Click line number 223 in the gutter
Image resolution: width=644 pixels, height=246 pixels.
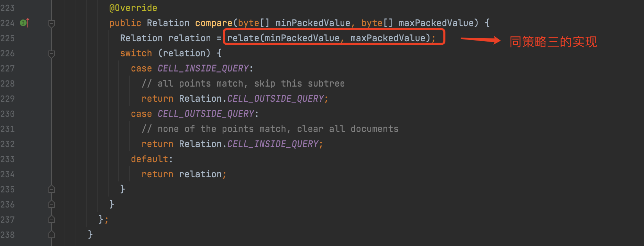[7, 8]
